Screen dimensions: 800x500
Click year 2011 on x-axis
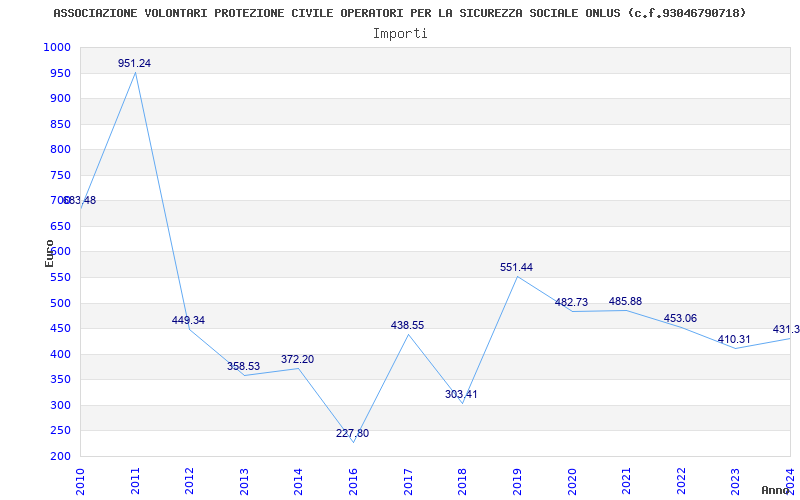coord(135,481)
